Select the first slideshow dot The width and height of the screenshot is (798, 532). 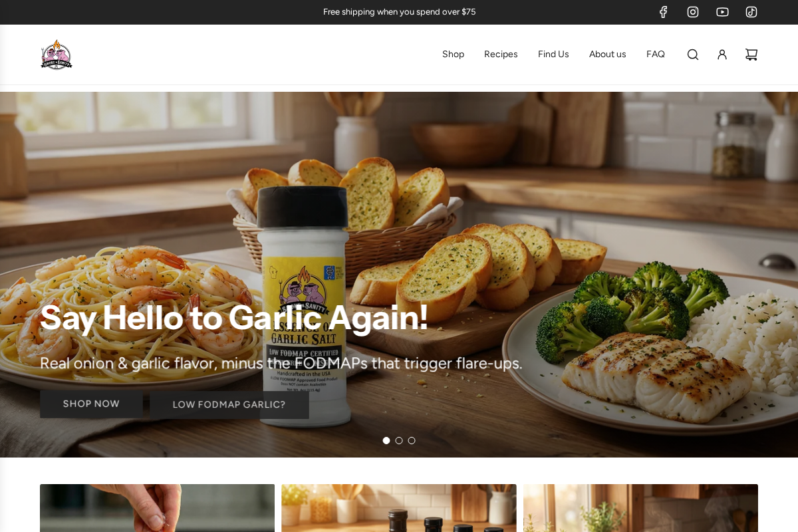[386, 440]
